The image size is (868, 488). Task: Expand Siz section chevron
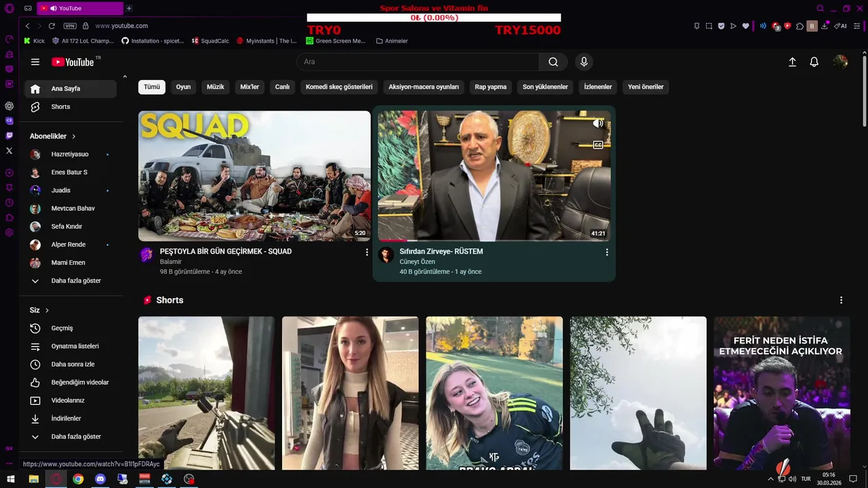(x=47, y=310)
